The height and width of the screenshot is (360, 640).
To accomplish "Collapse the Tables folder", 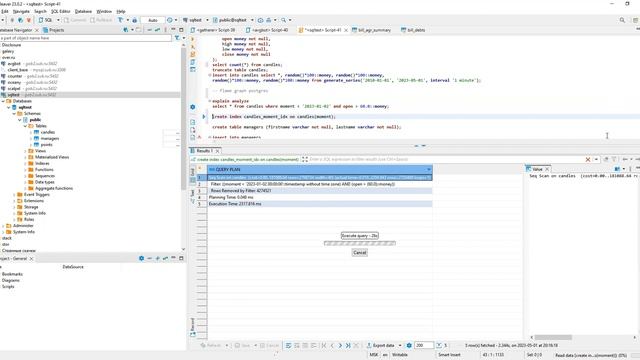I will pyautogui.click(x=25, y=126).
